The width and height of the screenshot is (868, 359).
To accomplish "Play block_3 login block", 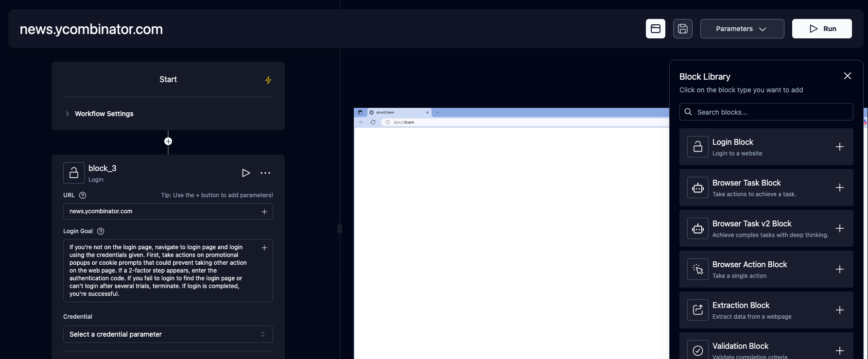I will (x=246, y=173).
